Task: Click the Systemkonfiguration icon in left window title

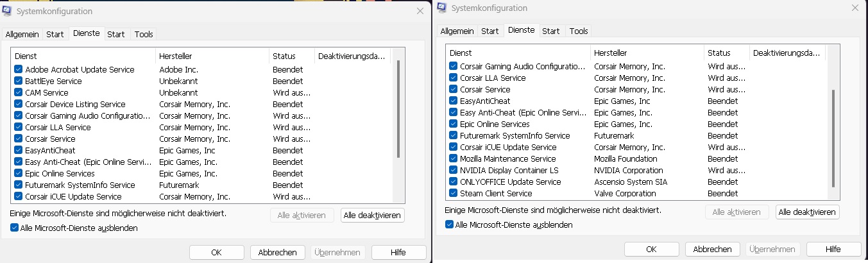Action: tap(7, 11)
